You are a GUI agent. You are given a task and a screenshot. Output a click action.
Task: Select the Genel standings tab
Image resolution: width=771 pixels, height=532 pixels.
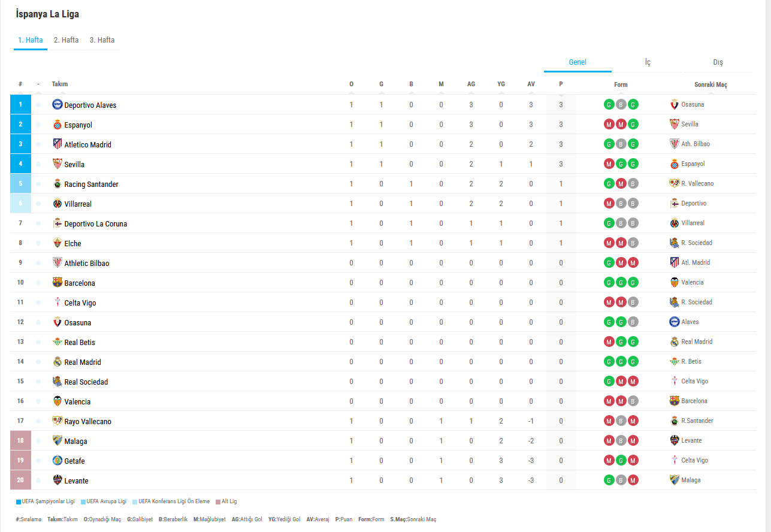(578, 62)
